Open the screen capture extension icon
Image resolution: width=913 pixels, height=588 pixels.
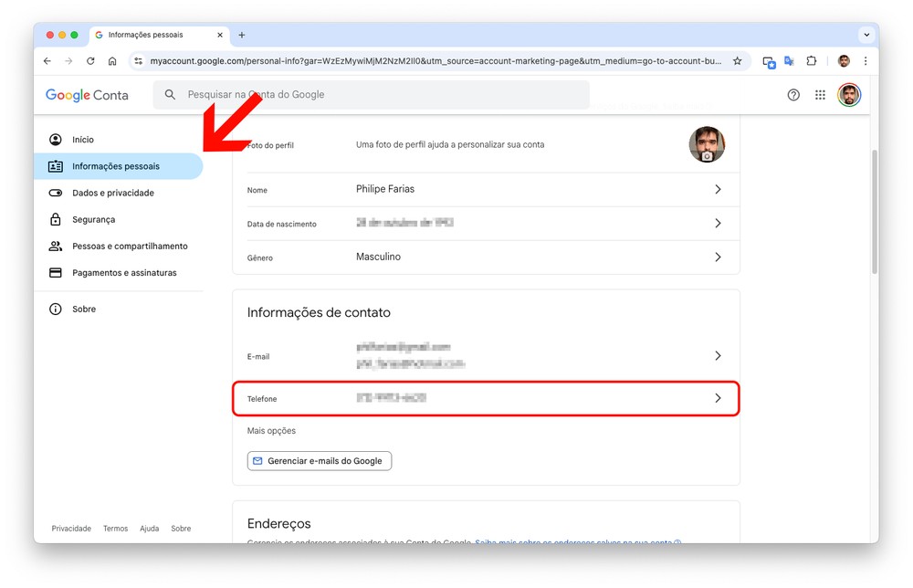769,62
